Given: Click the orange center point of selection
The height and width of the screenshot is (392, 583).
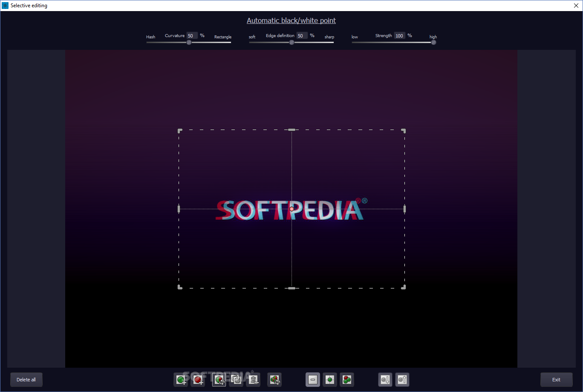Looking at the screenshot, I should (291, 209).
